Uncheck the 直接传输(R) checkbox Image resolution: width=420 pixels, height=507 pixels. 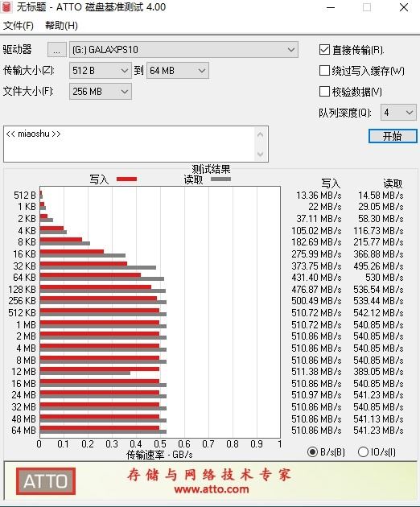[324, 50]
